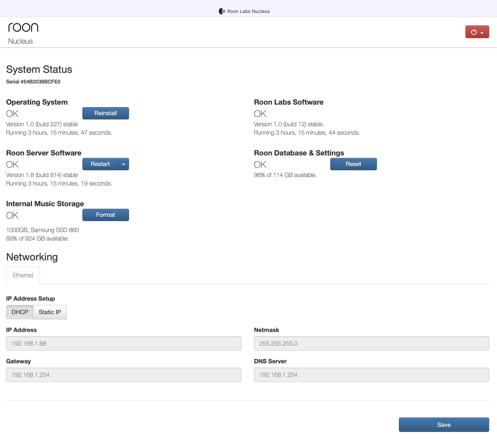Click the Operating System heading
Screen dimensions: 497x448
coord(37,102)
